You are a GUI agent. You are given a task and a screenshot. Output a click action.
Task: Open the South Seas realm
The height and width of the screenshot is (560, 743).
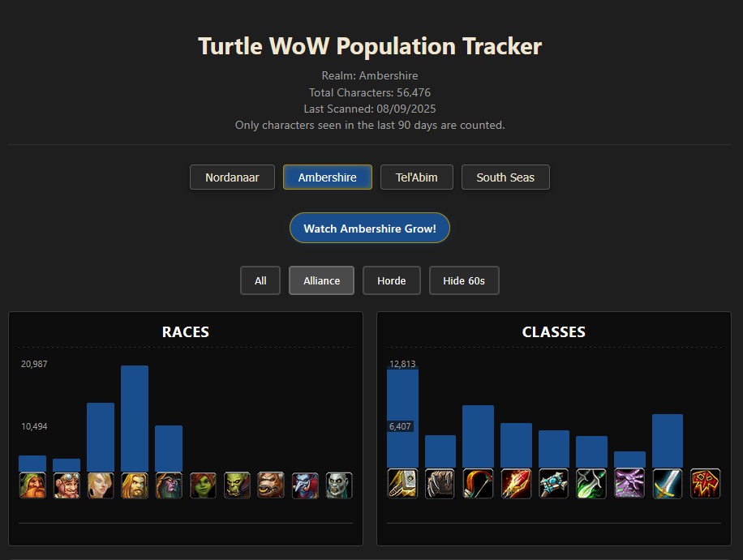click(x=505, y=177)
